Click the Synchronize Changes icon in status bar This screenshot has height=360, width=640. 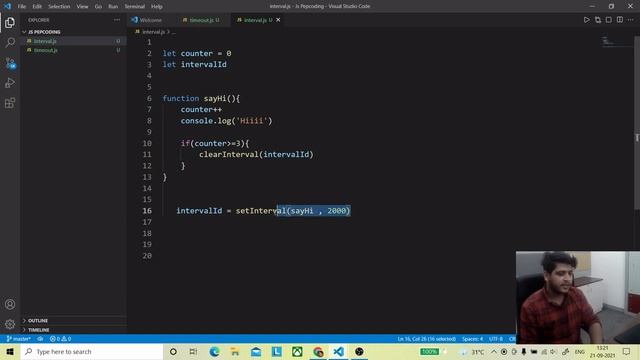[40, 339]
